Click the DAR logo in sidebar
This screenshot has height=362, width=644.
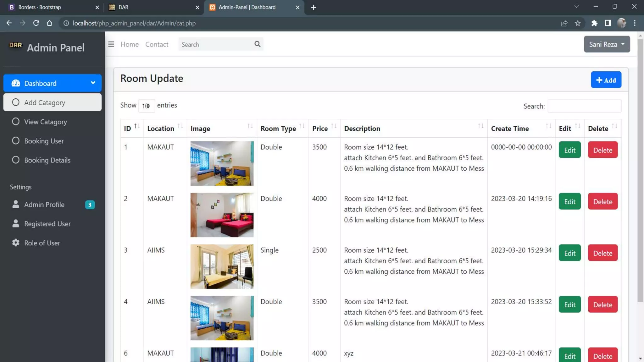[x=15, y=45]
